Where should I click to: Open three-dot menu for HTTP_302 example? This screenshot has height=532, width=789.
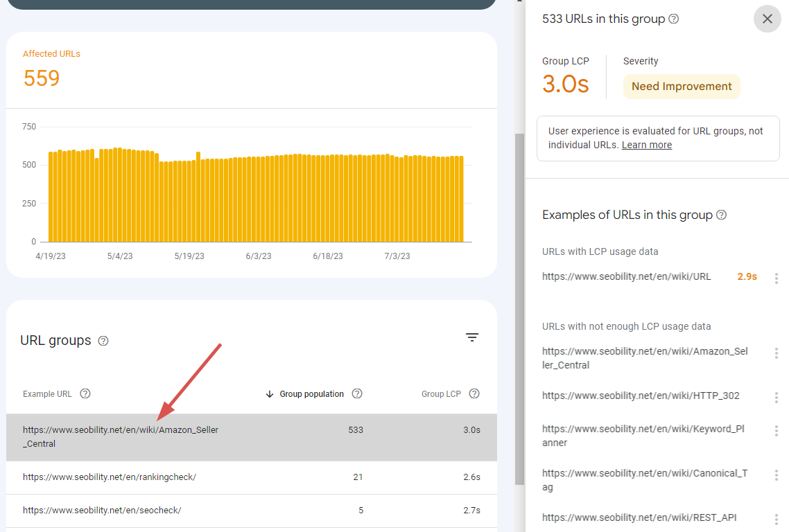coord(776,397)
